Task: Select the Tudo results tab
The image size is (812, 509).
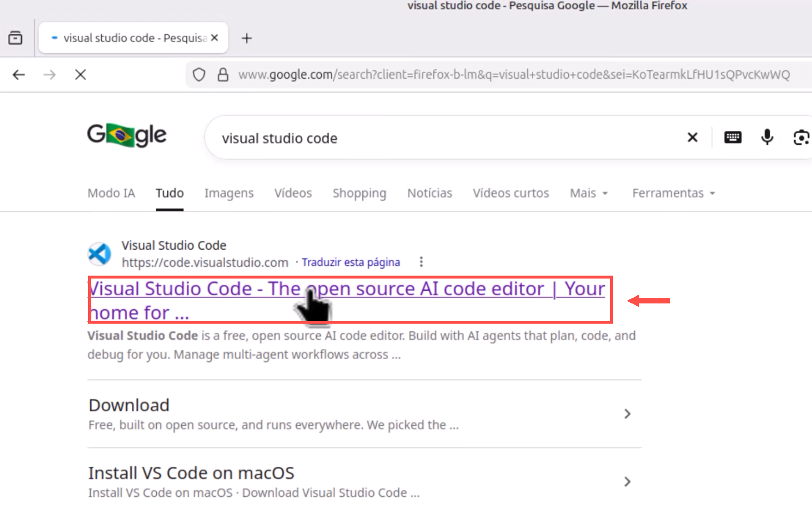Action: point(170,193)
